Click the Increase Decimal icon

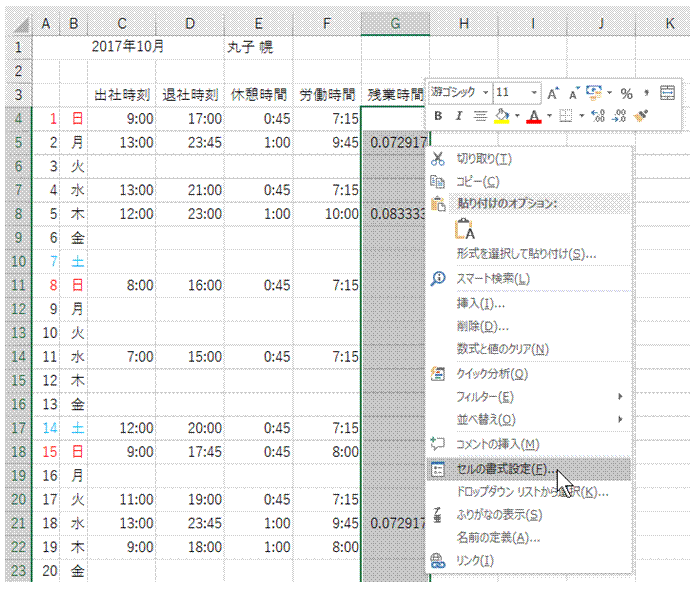pos(597,116)
